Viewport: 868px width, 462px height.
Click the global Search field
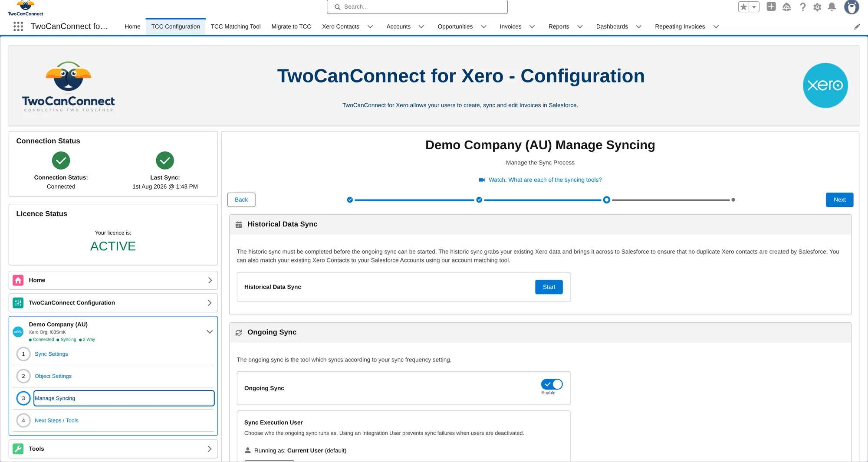[x=417, y=7]
